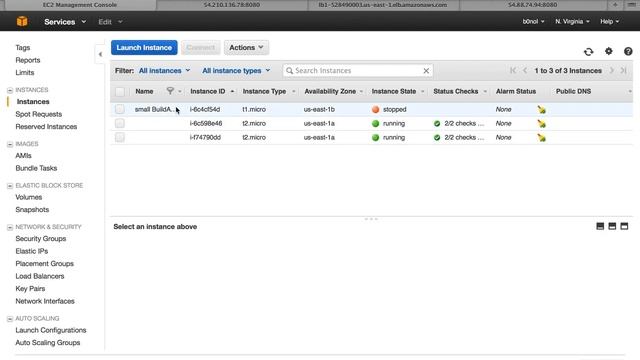Image resolution: width=640 pixels, height=360 pixels.
Task: Open the All instance types filter dropdown
Action: 236,71
